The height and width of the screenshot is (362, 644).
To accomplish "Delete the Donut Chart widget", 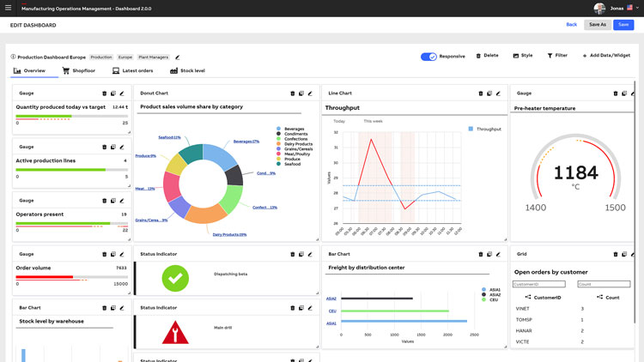I will click(x=292, y=94).
